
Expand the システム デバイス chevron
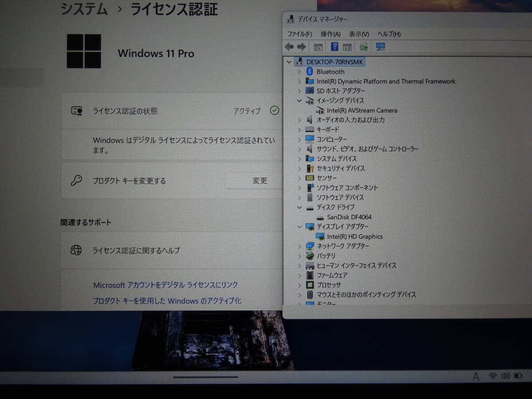(x=299, y=159)
